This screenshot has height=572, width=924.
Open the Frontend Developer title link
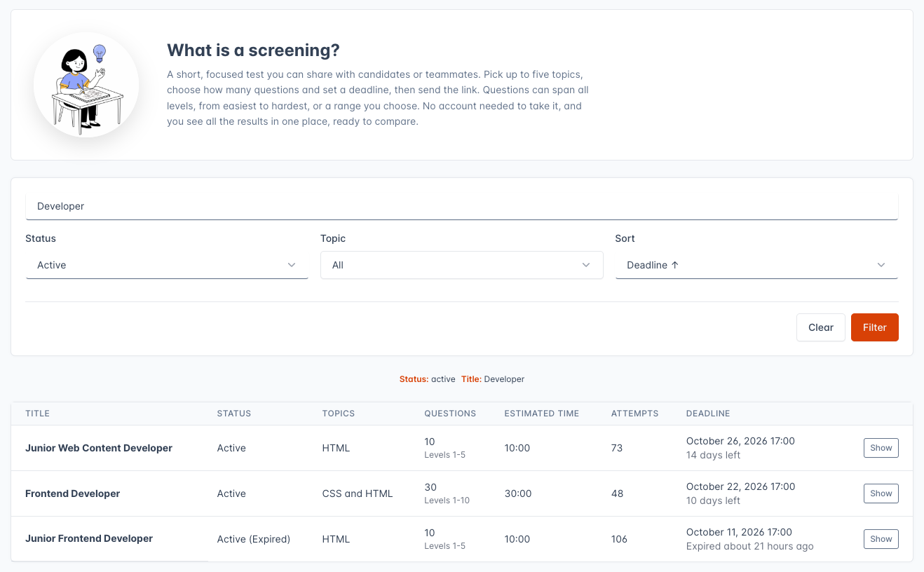73,493
